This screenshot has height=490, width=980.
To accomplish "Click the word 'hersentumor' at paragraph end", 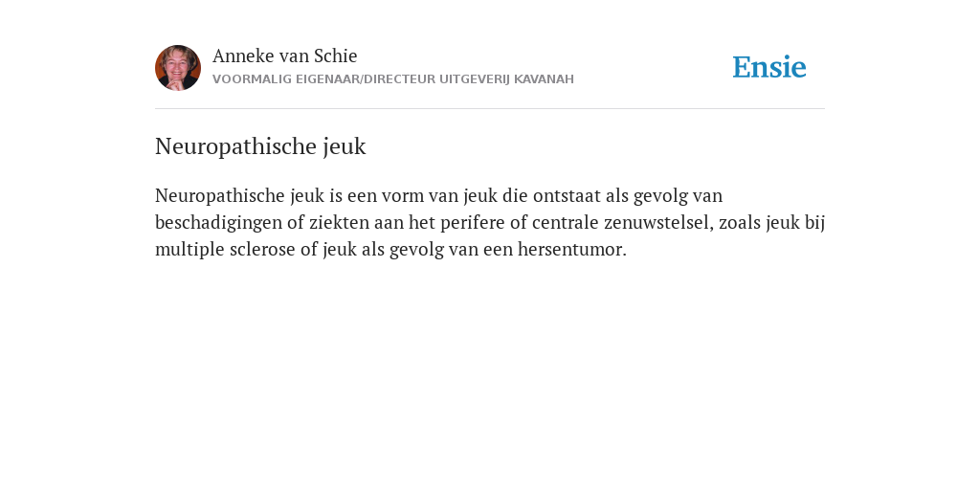I will pyautogui.click(x=572, y=250).
